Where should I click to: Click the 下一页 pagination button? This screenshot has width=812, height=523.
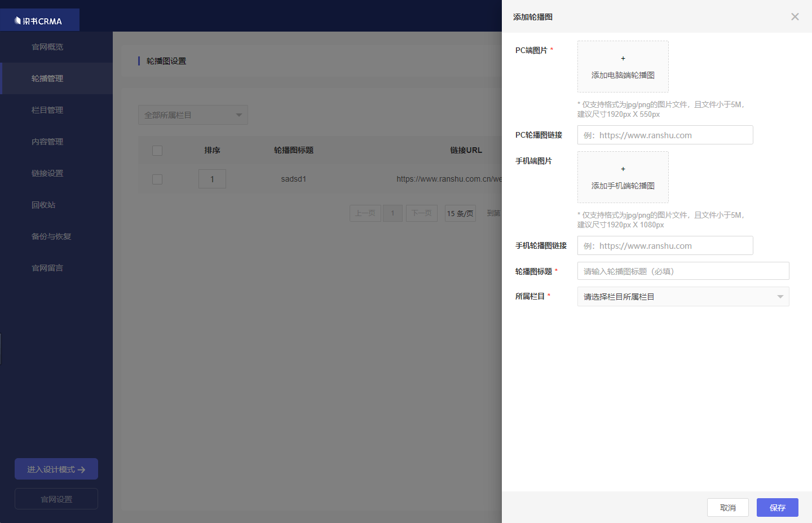[422, 213]
